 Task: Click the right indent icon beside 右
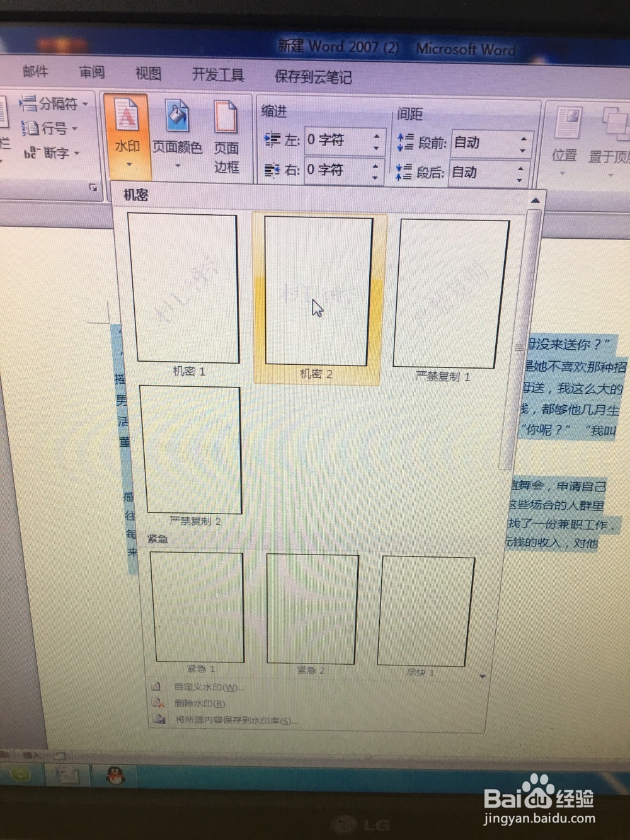click(272, 170)
